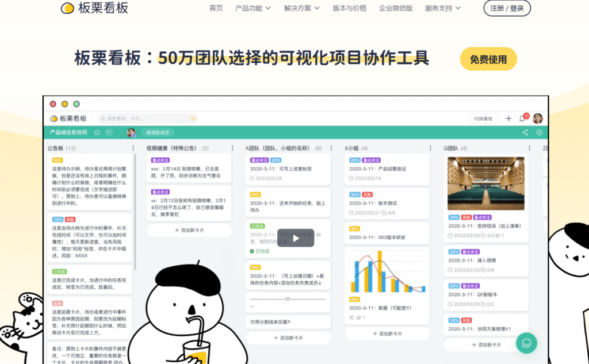The image size is (589, 364).
Task: Click the notification bell icon
Action: coord(522,118)
